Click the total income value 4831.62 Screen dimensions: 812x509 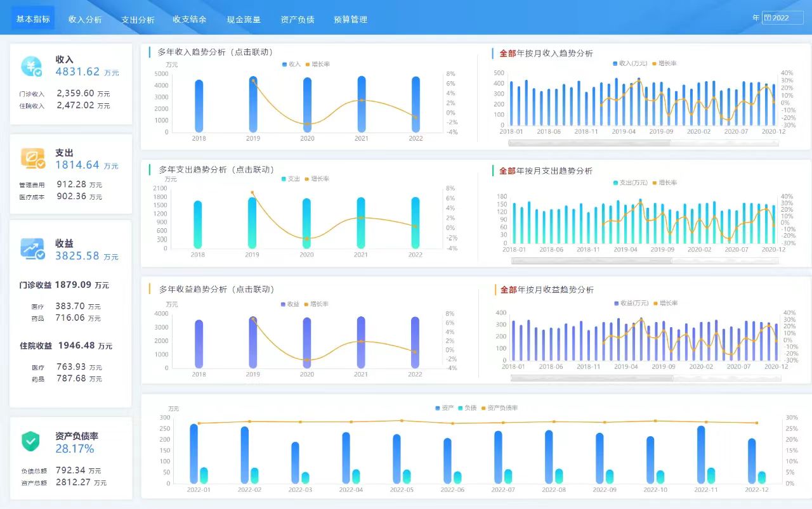[77, 72]
